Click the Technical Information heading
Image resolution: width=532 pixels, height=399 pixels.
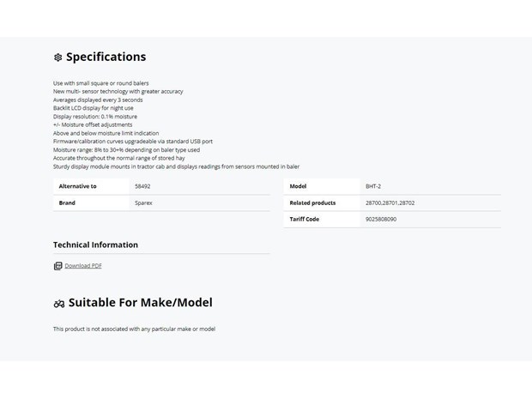click(96, 245)
